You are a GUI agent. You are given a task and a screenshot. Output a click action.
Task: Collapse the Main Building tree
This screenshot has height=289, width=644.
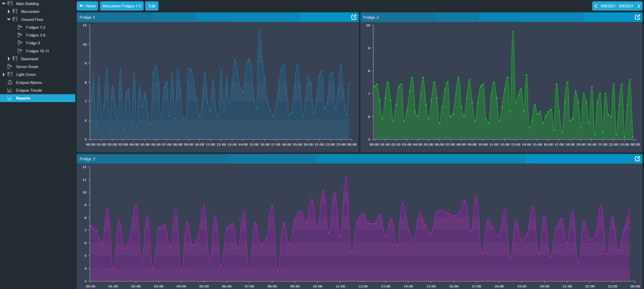pos(4,4)
